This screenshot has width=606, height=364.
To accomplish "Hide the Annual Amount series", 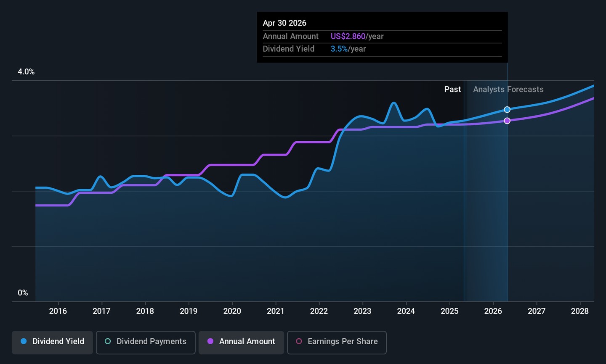I will pos(242,342).
